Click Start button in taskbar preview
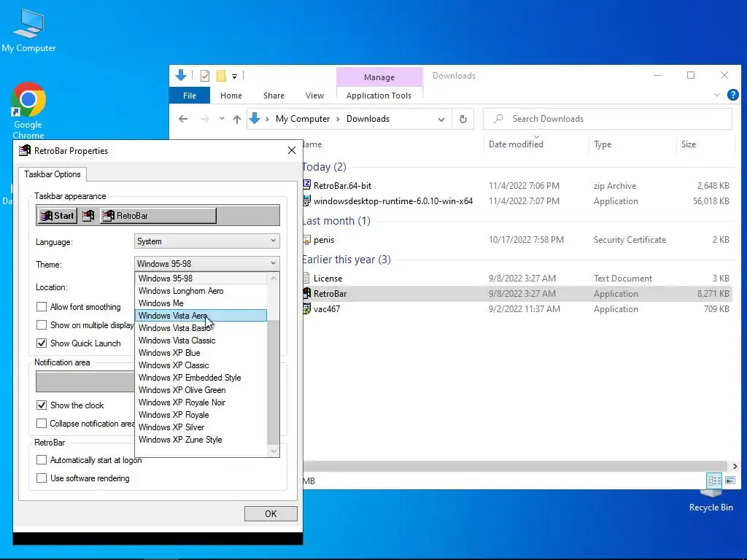The width and height of the screenshot is (747, 560). pyautogui.click(x=57, y=216)
